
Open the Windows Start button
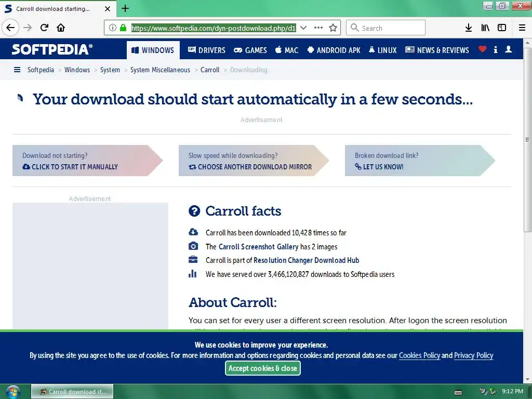[12, 392]
